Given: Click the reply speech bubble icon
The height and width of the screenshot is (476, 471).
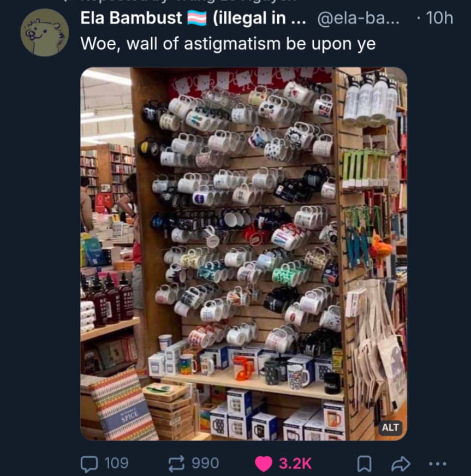Looking at the screenshot, I should [x=89, y=463].
